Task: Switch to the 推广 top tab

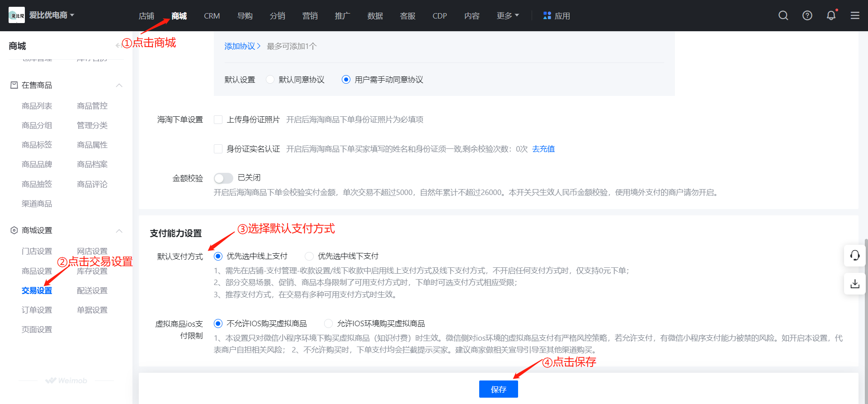Action: point(343,16)
